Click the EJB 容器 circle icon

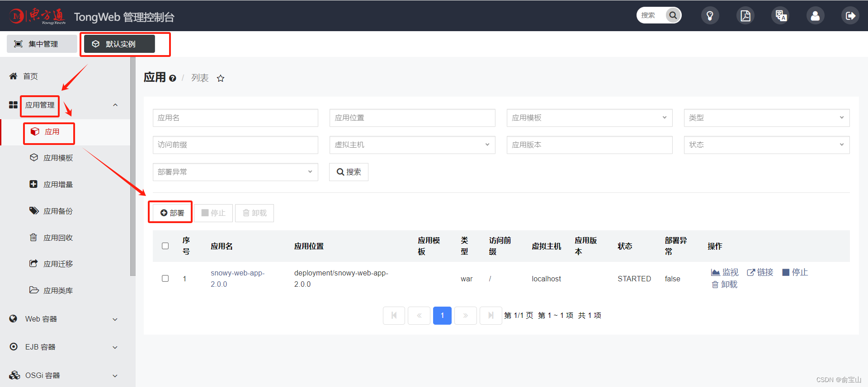coord(14,346)
